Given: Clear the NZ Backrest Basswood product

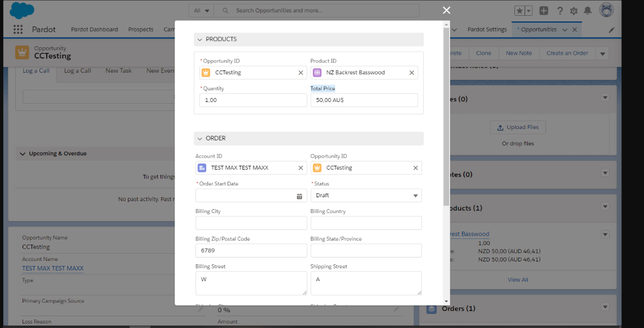Looking at the screenshot, I should [411, 73].
